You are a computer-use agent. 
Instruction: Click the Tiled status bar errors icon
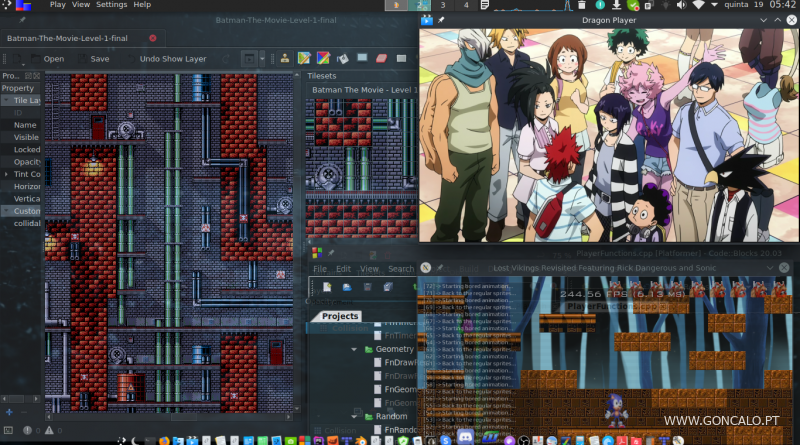pos(28,430)
